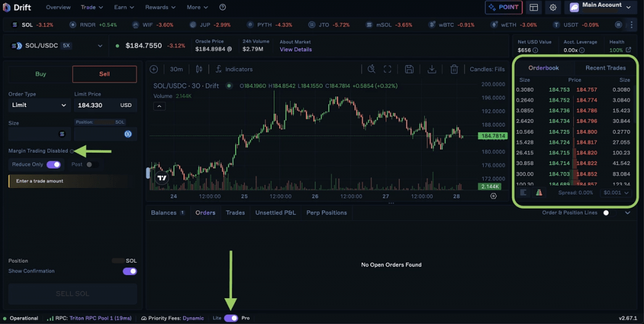Switch the Lite/Pro mode toggle

231,318
